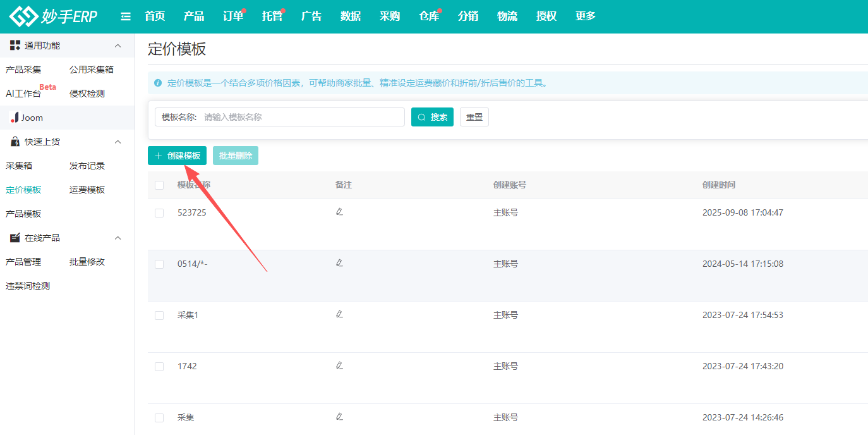Click the 妙手ERP logo icon
This screenshot has height=435, width=868.
click(x=24, y=16)
